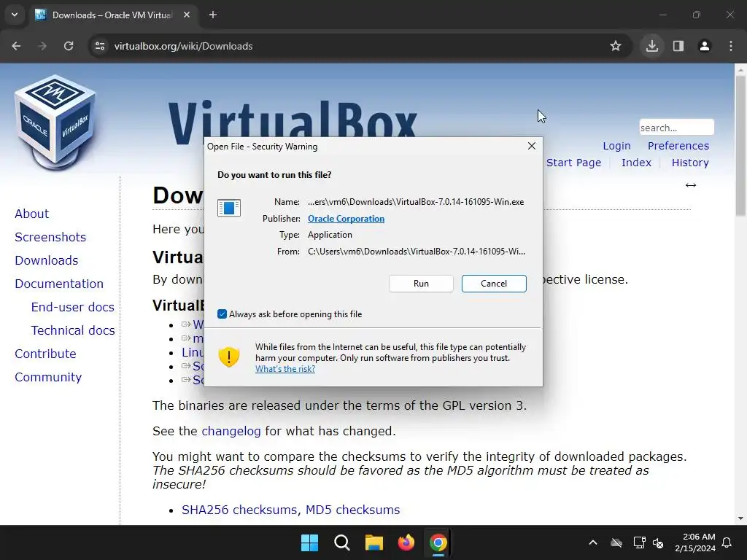Click the page vertical scrollbar thumb
Screen dimensions: 747x560
740,145
